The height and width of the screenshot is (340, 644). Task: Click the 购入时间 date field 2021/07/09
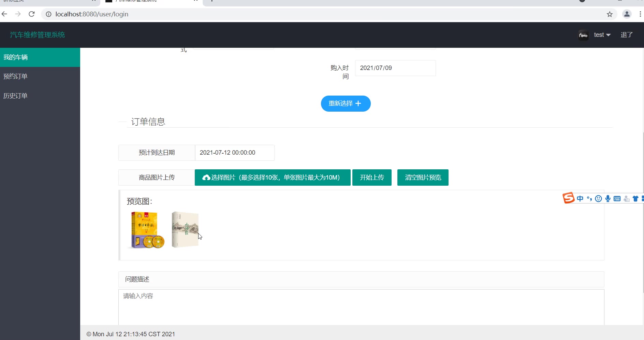(x=395, y=68)
